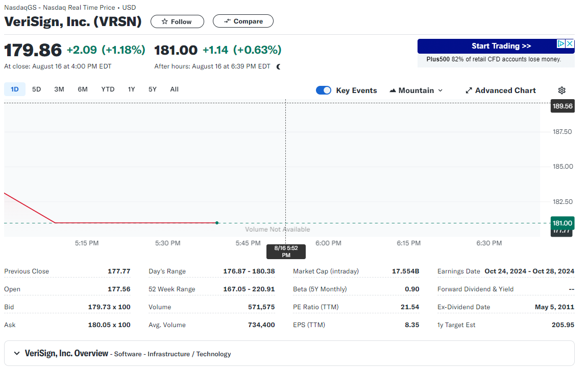
Task: Click the 189.56 price label on axis
Action: click(562, 106)
